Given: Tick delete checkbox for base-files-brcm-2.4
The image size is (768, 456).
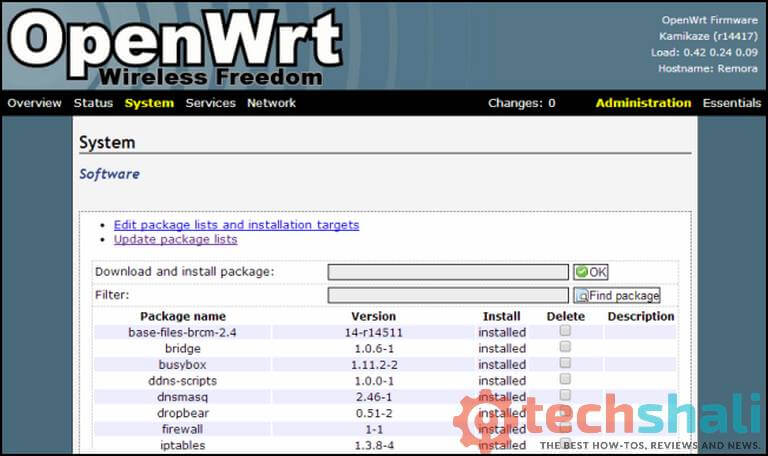Looking at the screenshot, I should point(565,331).
